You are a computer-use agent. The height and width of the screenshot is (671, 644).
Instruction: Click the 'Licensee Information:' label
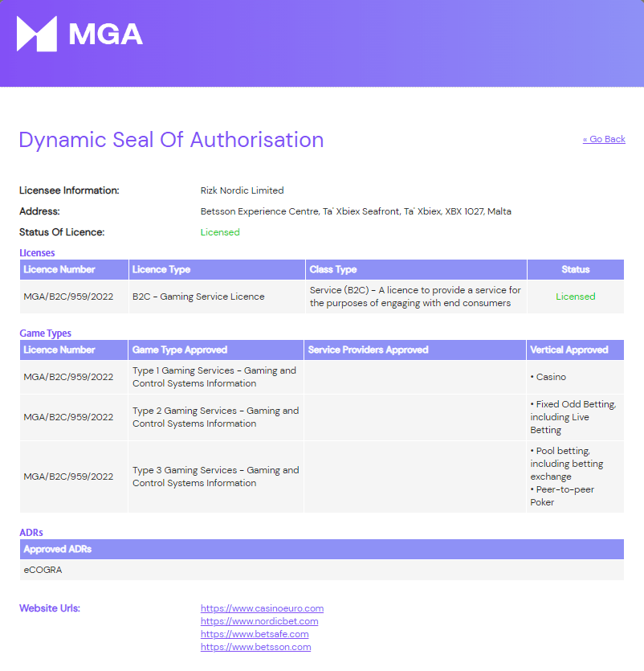point(69,190)
